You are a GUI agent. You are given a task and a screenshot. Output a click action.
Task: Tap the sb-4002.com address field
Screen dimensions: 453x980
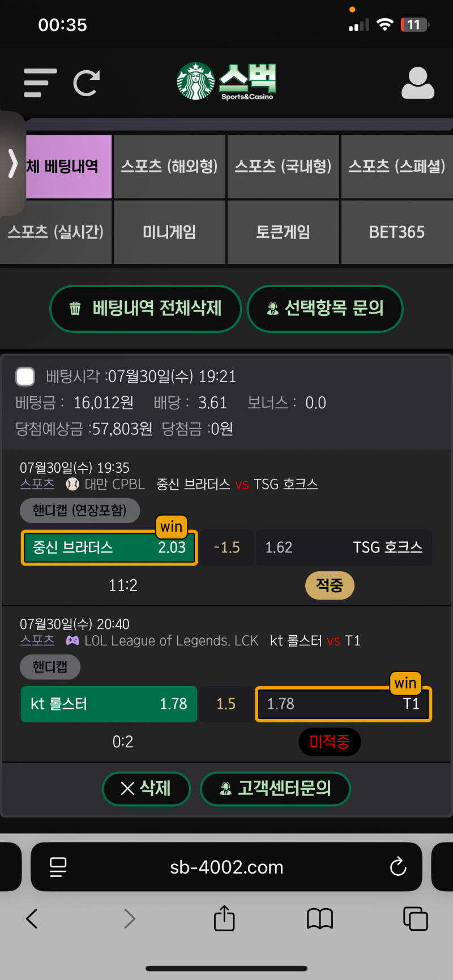tap(226, 867)
